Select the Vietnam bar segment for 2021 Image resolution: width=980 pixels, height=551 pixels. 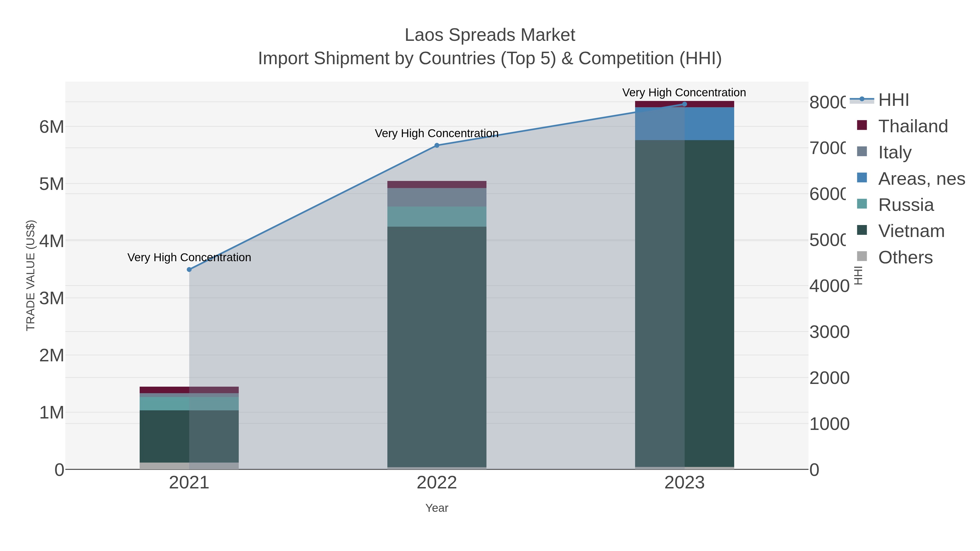coord(189,436)
